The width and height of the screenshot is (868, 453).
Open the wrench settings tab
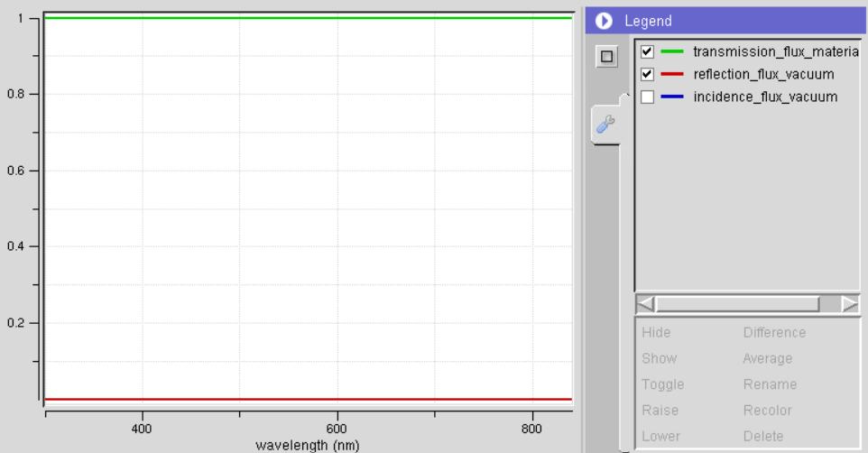(x=606, y=125)
